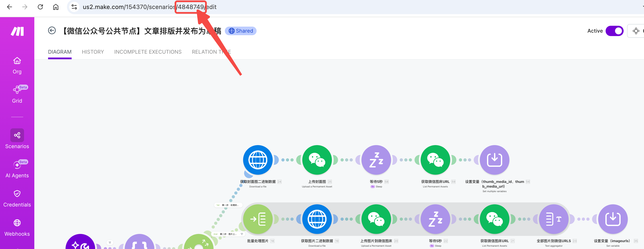Select the 全部图片到微信URLS text aggregator module
Viewport: 644px width, 249px height.
click(553, 219)
